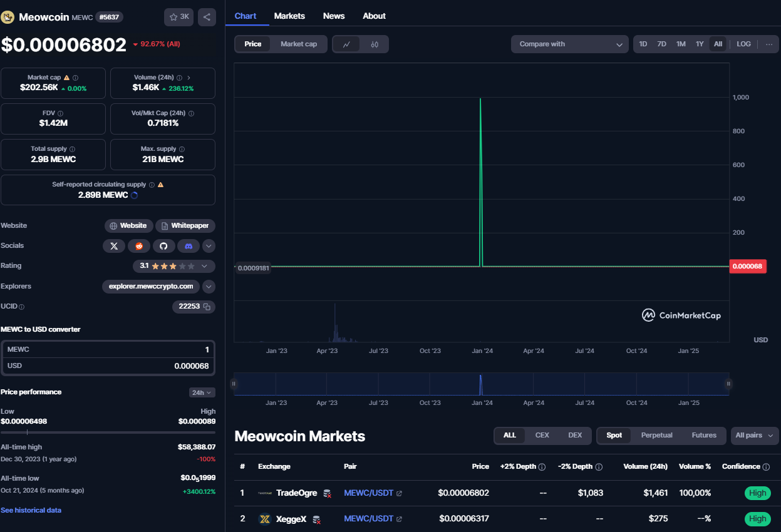Open the Chart tab

[x=246, y=16]
